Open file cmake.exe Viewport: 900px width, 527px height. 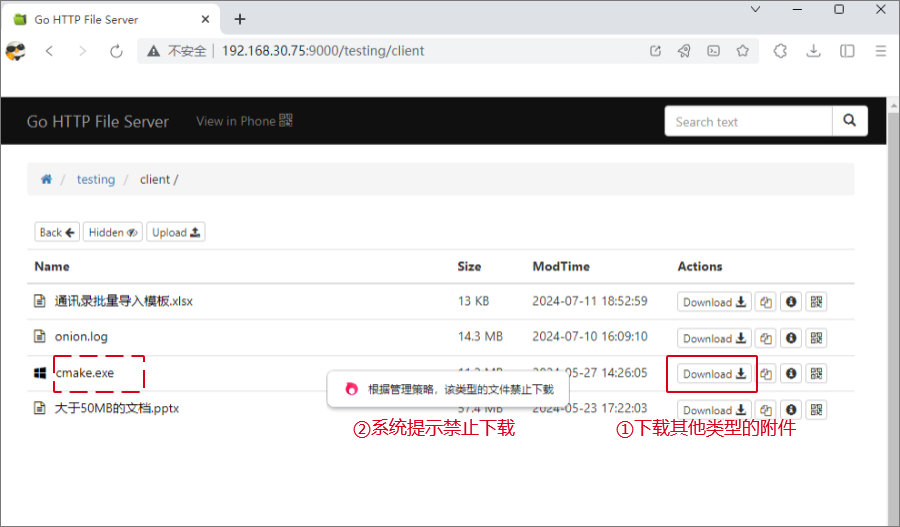tap(85, 373)
